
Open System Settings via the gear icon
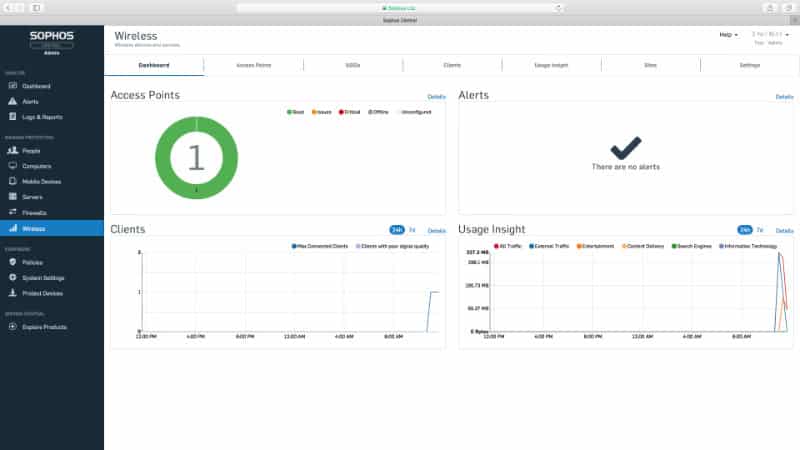(12, 278)
